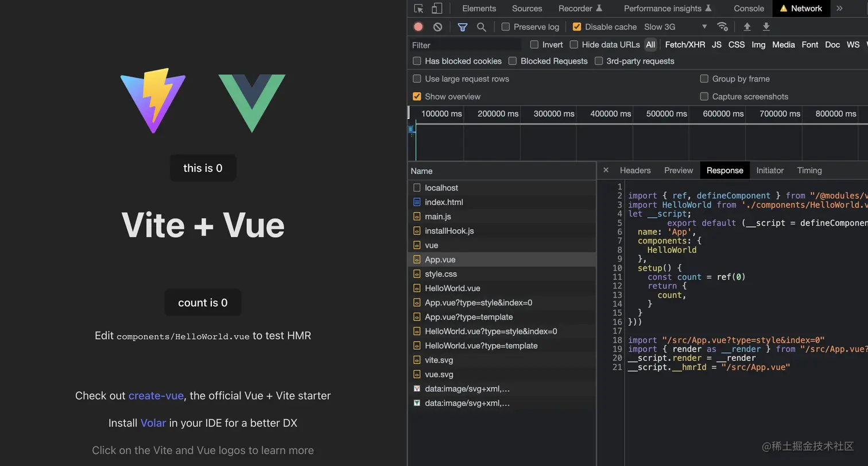Click the Name column header
868x466 pixels.
502,171
